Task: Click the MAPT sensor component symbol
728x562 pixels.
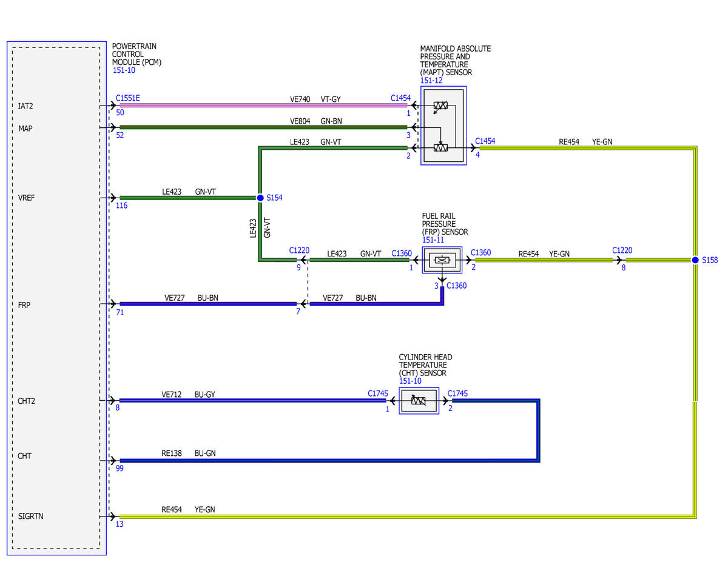Action: (443, 125)
